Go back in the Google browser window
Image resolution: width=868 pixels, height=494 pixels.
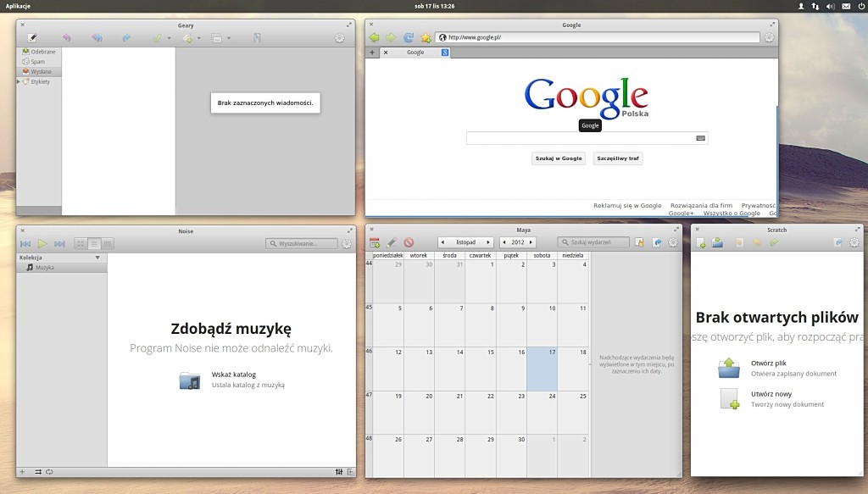click(375, 37)
